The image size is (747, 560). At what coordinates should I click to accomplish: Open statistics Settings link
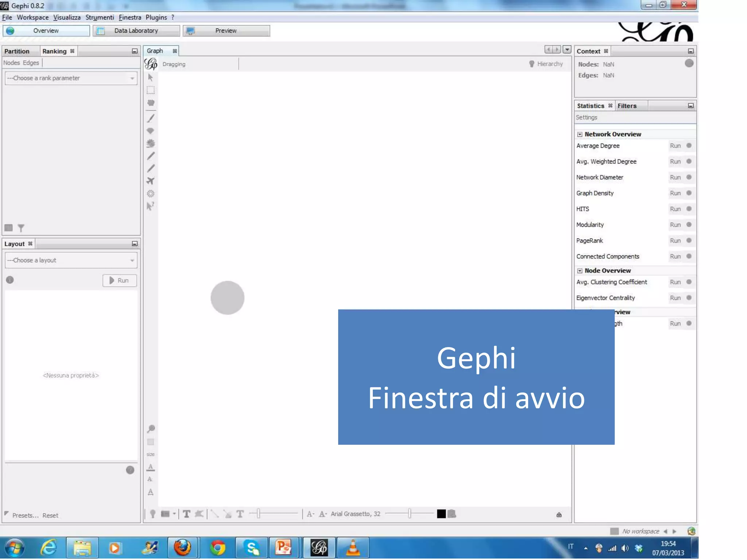tap(587, 117)
